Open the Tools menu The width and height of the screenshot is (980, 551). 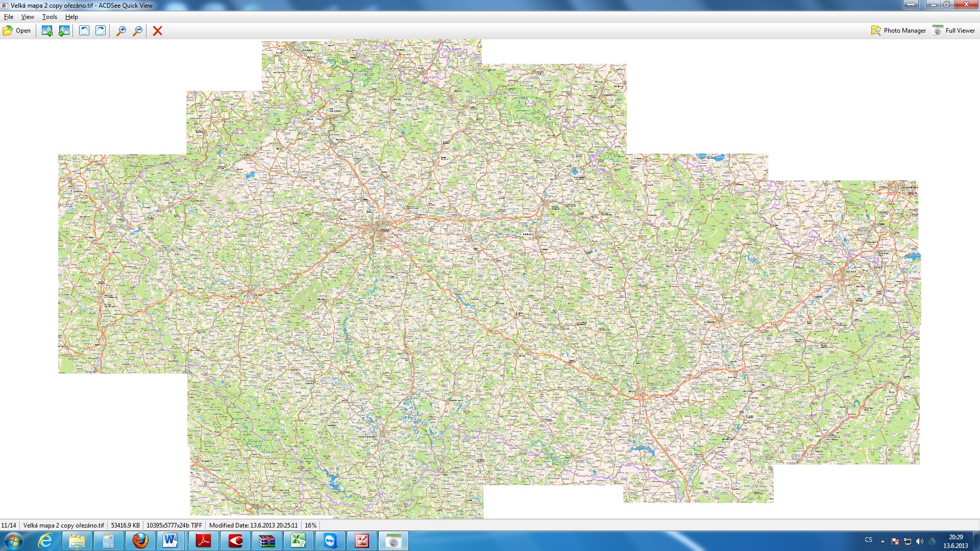coord(50,17)
